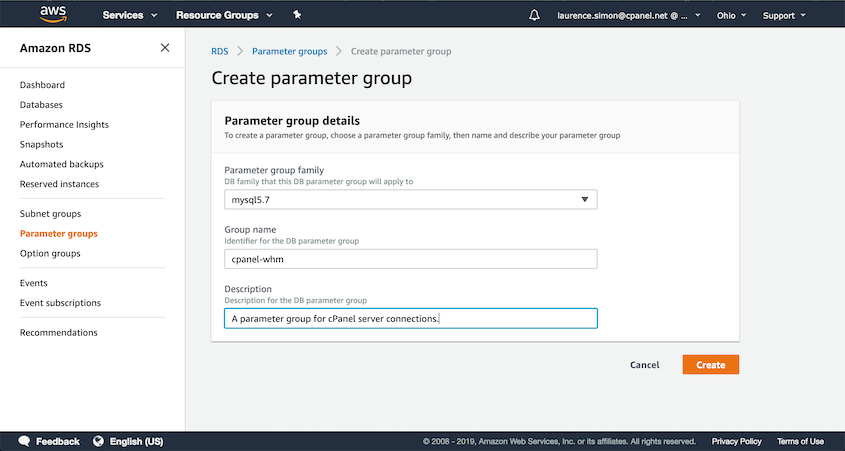Open Event subscriptions page
Screen dimensions: 845x451
[60, 303]
